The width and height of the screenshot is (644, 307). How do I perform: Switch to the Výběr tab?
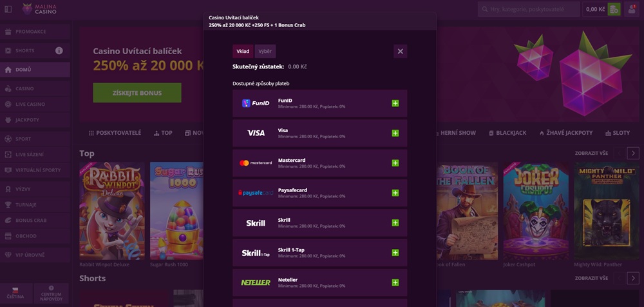(265, 52)
